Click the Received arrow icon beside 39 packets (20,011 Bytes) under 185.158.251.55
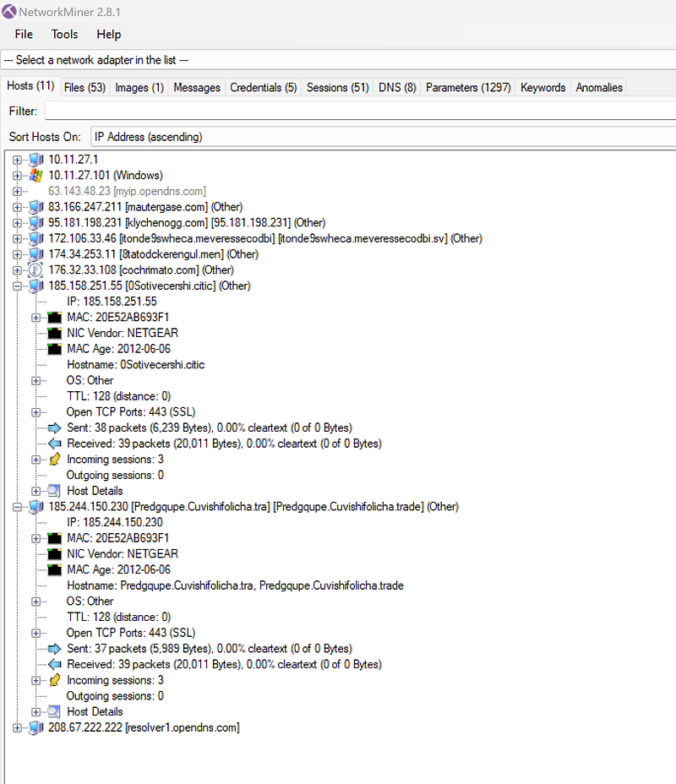This screenshot has height=784, width=676. tap(54, 444)
